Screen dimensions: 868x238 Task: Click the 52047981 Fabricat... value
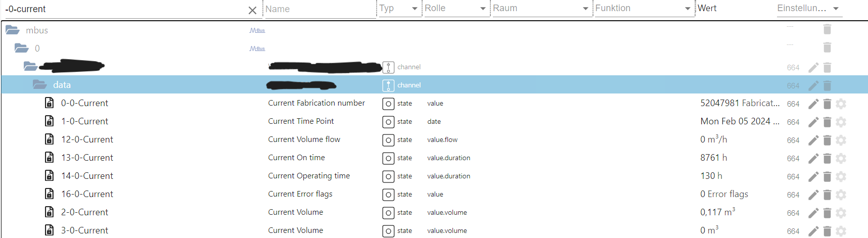pyautogui.click(x=740, y=103)
